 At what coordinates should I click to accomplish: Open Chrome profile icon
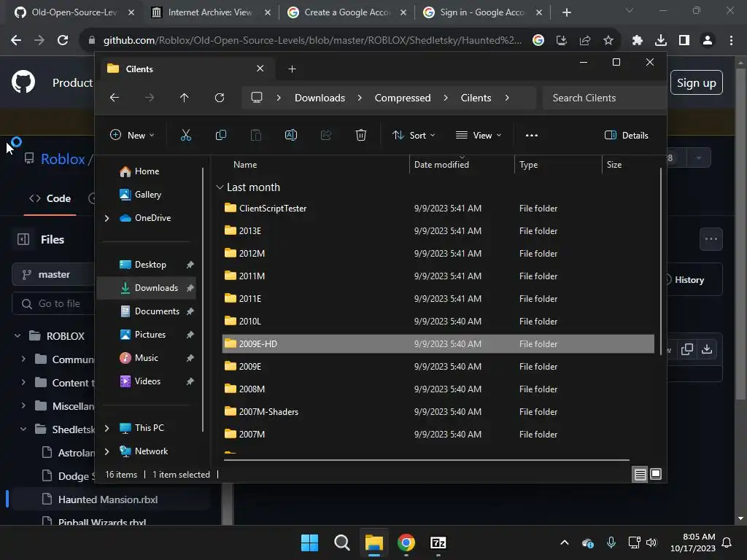point(708,41)
